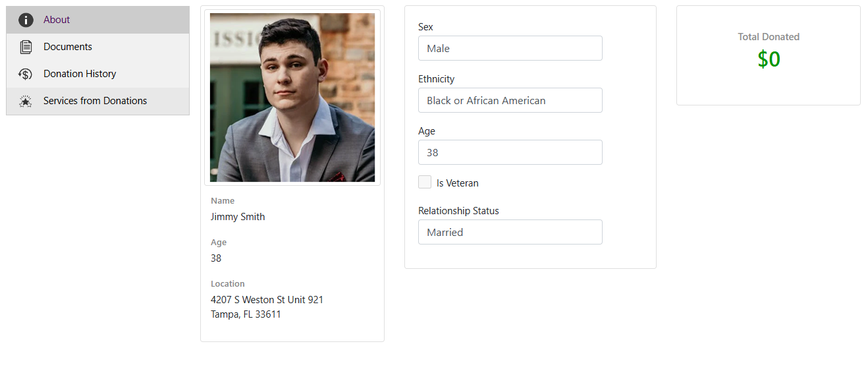Click the Is Veteran label
This screenshot has width=868, height=375.
point(457,183)
